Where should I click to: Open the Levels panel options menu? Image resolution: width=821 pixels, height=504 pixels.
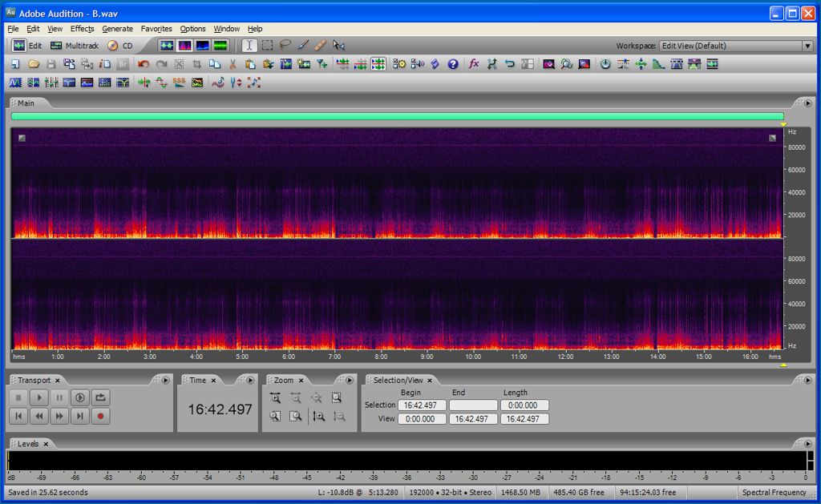(807, 444)
